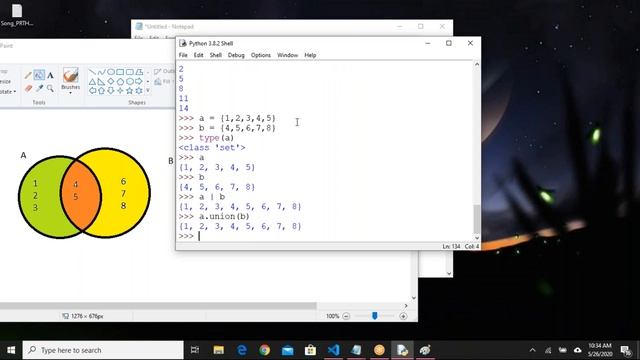
Task: Open the Mail app from taskbar
Action: [287, 350]
